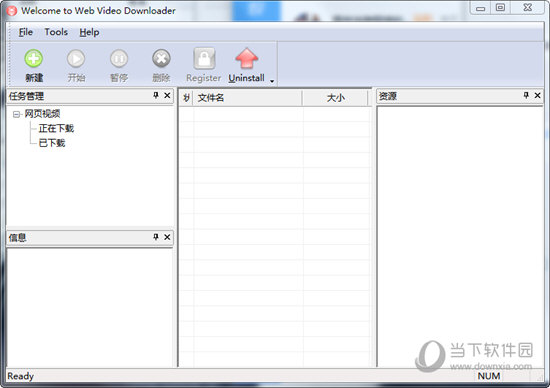Screen dimensions: 550x388
Task: Select the 正在下载 tree item
Action: 56,128
